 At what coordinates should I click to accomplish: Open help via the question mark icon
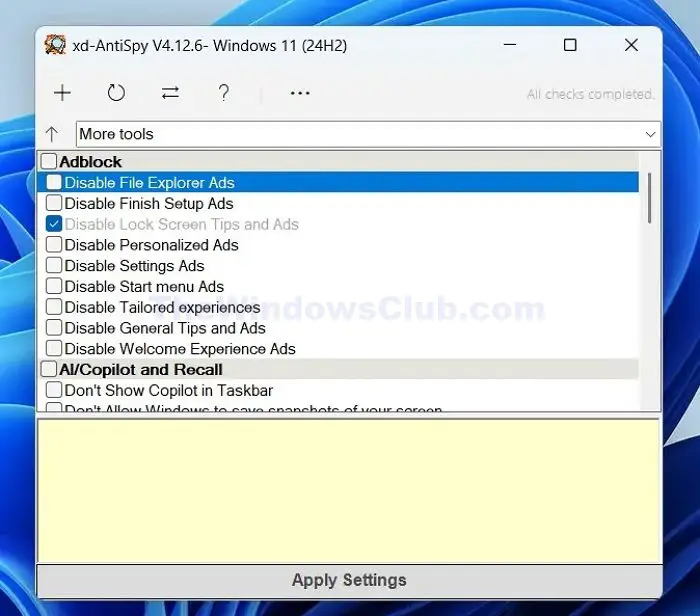[x=224, y=93]
